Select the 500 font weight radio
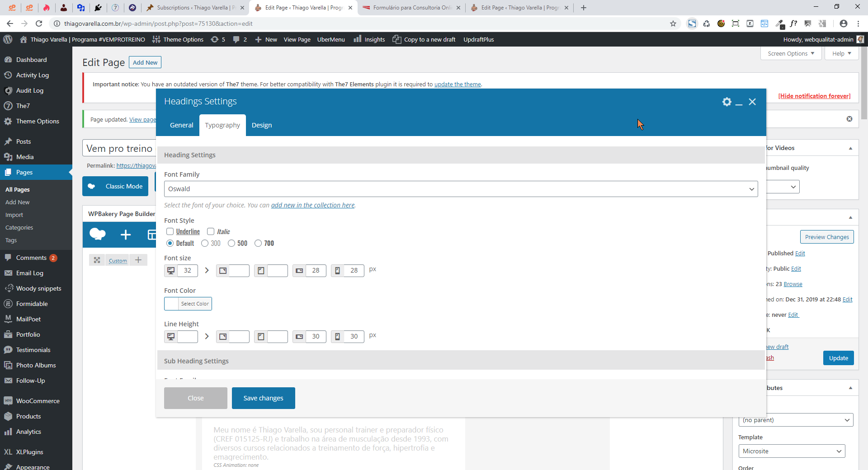The image size is (868, 470). (x=231, y=243)
